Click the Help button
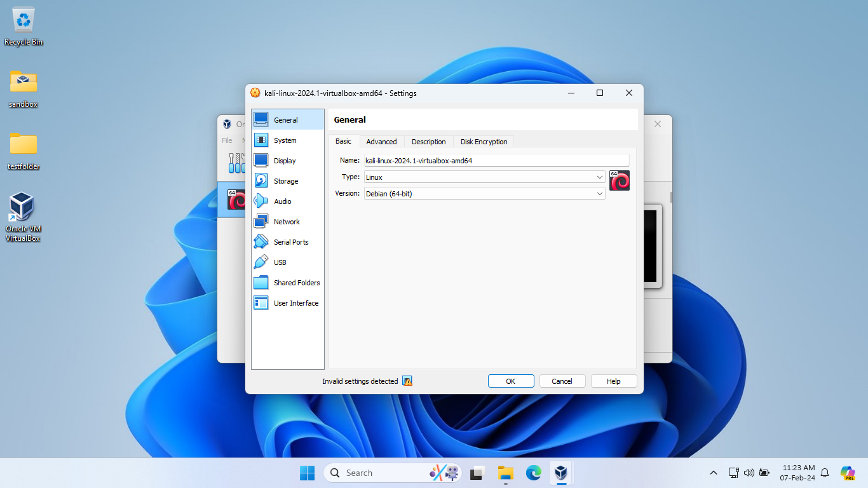 coord(614,381)
